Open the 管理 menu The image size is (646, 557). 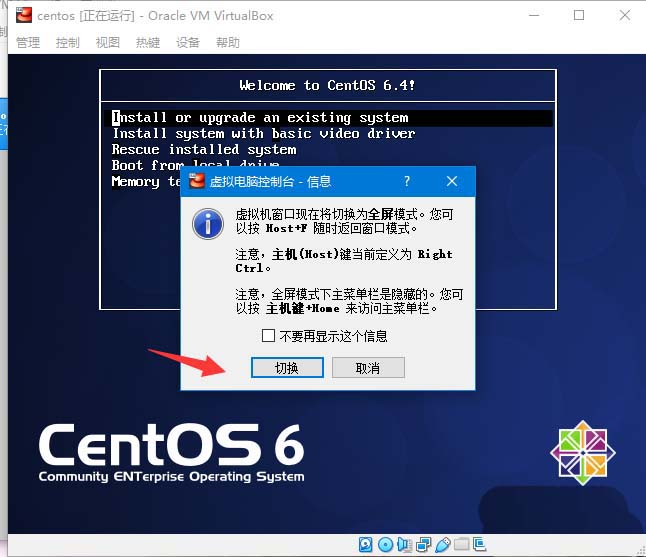(28, 42)
